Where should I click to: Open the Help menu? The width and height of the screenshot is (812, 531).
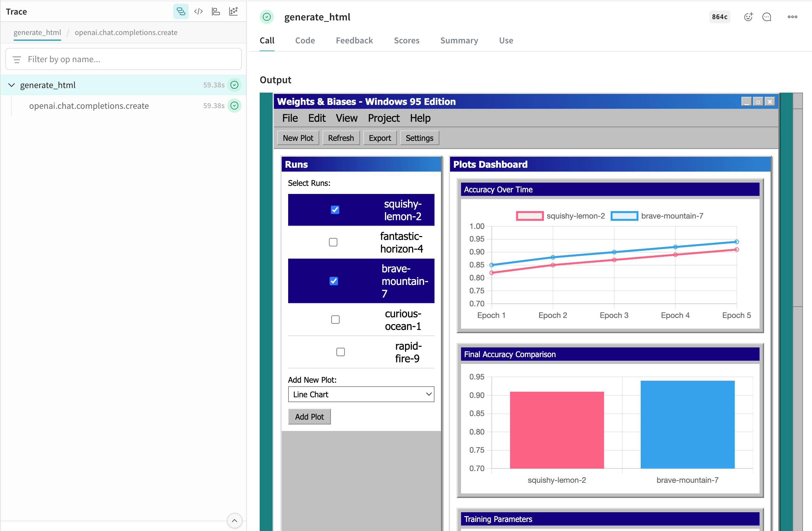point(420,118)
